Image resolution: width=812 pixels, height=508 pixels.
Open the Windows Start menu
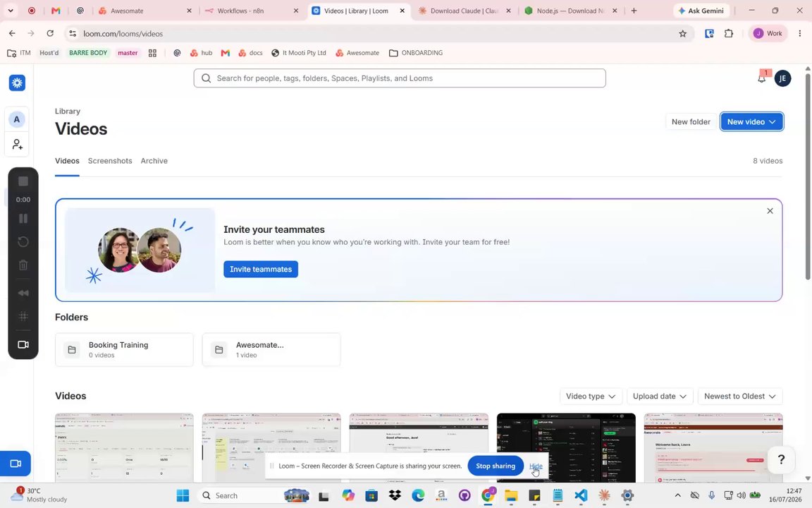click(x=183, y=495)
